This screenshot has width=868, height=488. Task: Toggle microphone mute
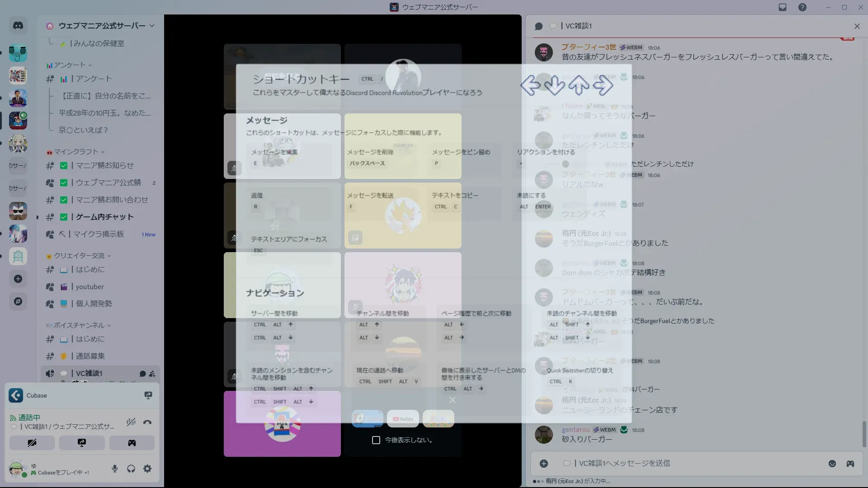(115, 469)
